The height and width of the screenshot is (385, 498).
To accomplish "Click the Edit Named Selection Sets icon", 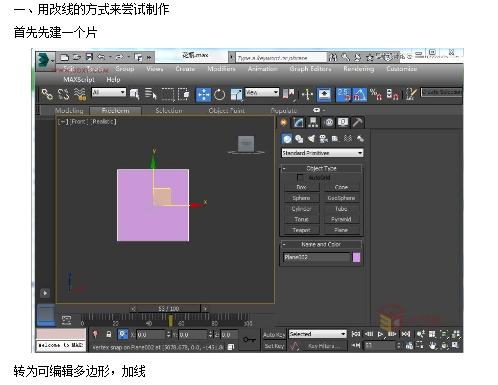I will (410, 95).
